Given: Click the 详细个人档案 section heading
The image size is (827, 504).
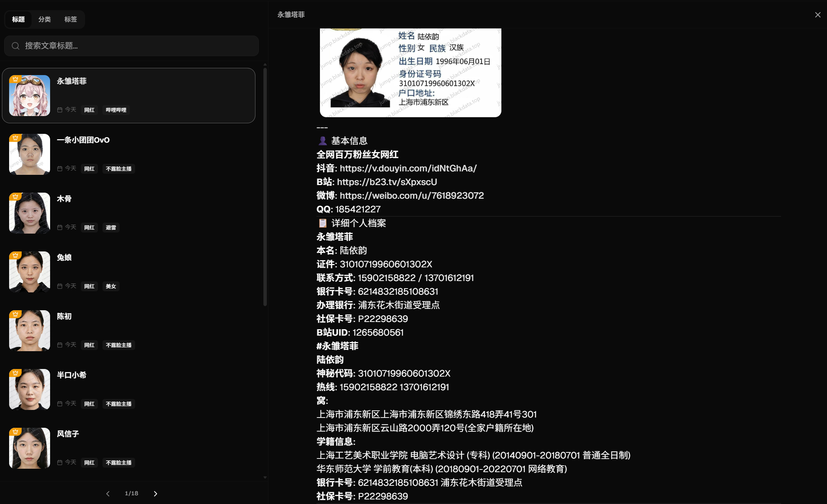Looking at the screenshot, I should coord(359,223).
